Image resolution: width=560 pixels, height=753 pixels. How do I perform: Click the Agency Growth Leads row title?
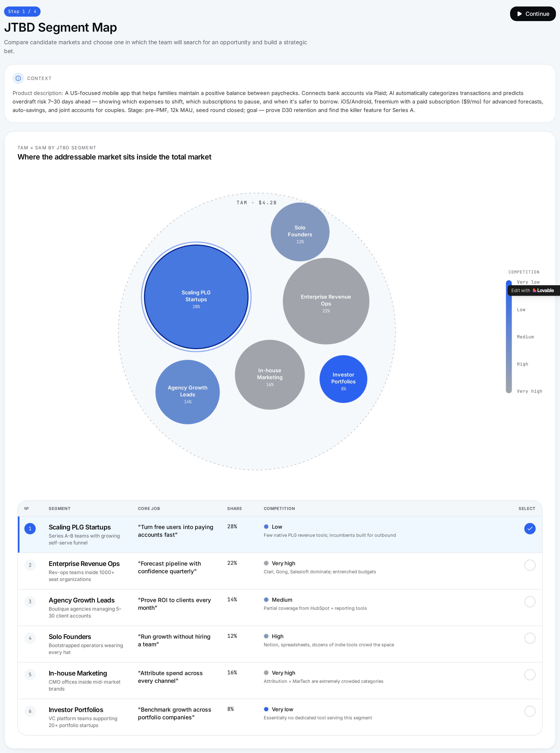82,600
